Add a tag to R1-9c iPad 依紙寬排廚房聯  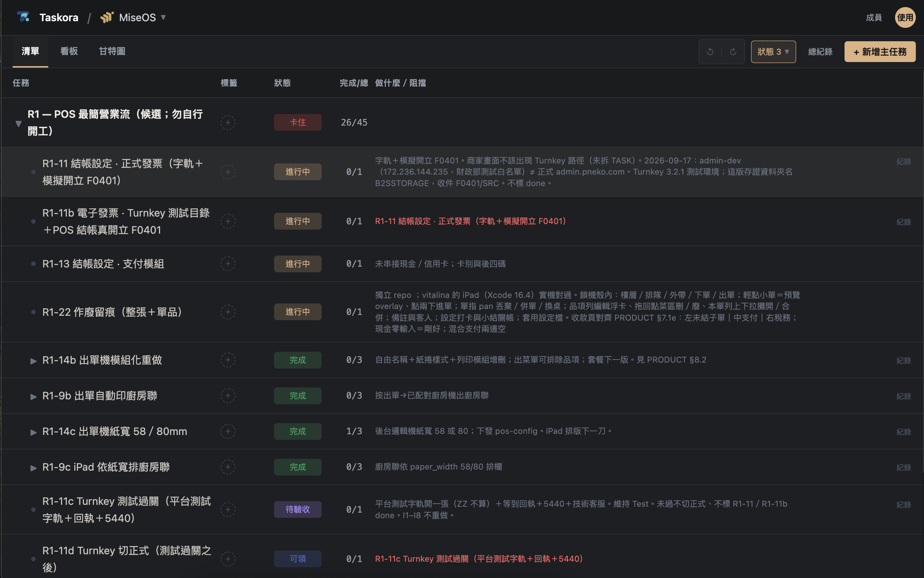click(228, 467)
